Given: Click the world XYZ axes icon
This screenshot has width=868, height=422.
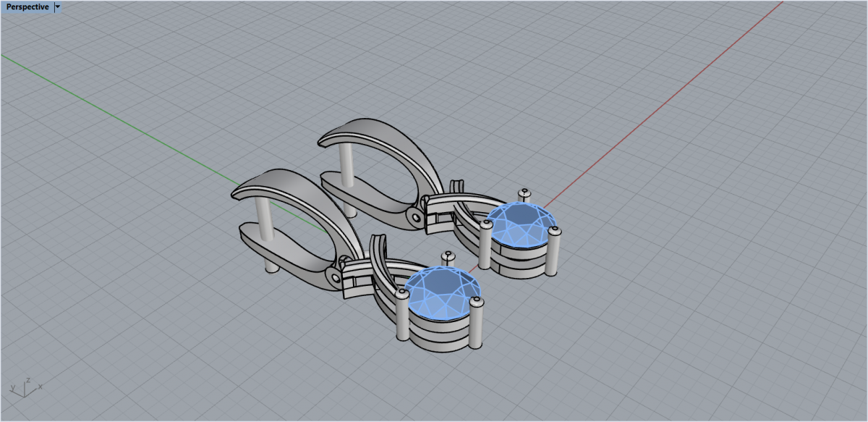Looking at the screenshot, I should [x=27, y=387].
